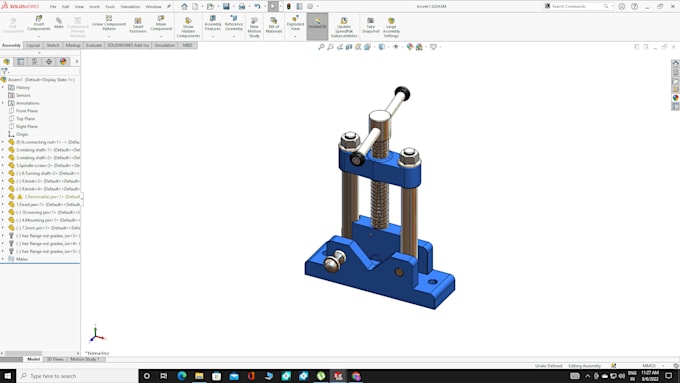Click the tree filter icon
The height and width of the screenshot is (383, 680).
4,72
